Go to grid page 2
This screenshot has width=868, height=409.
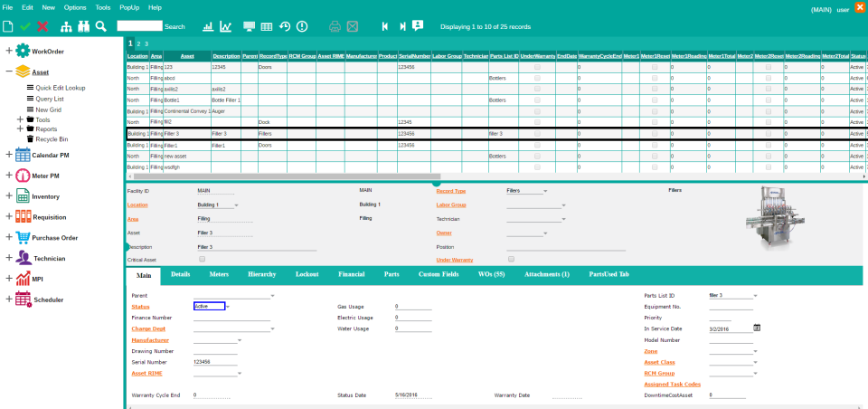pos(138,43)
